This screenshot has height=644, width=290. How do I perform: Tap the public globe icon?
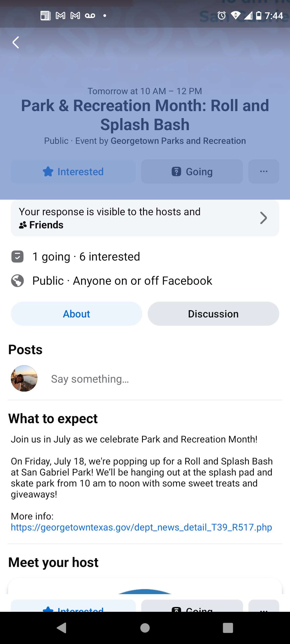(17, 281)
